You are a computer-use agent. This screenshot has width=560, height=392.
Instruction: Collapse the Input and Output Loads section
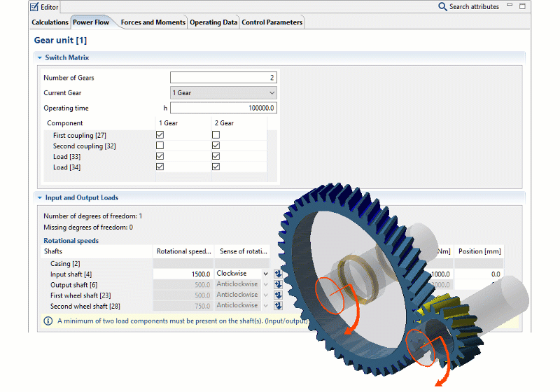point(40,198)
